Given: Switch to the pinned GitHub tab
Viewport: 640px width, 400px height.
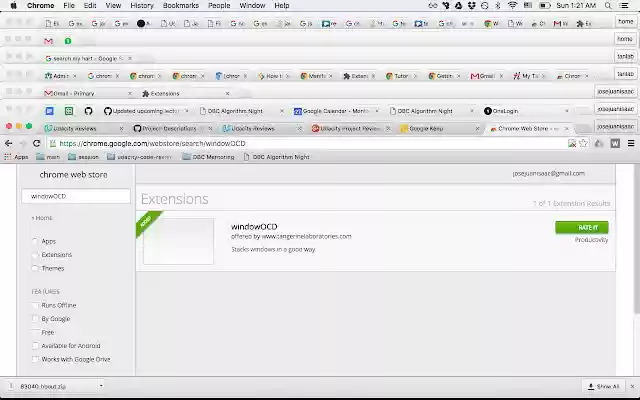Looking at the screenshot, I should tap(88, 111).
